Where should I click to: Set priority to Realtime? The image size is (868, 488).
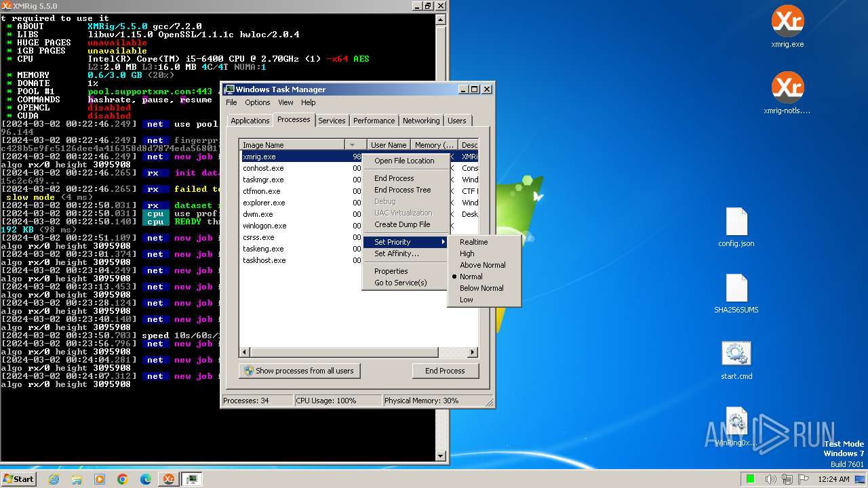(x=484, y=242)
